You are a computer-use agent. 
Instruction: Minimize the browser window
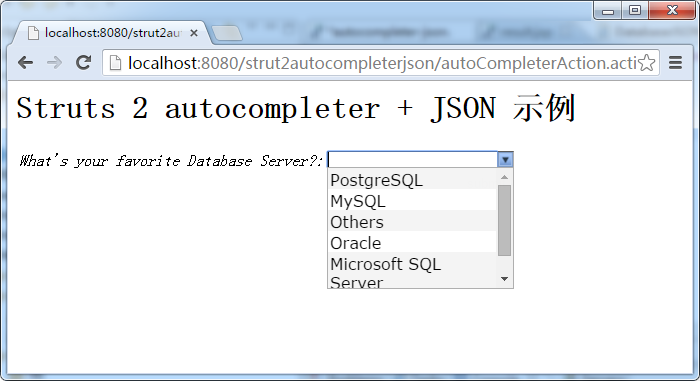608,11
